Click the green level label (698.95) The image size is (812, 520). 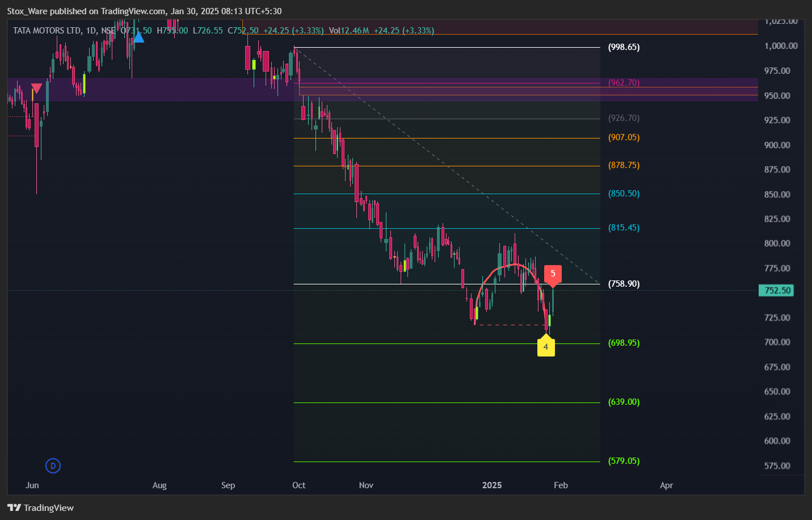click(x=624, y=343)
